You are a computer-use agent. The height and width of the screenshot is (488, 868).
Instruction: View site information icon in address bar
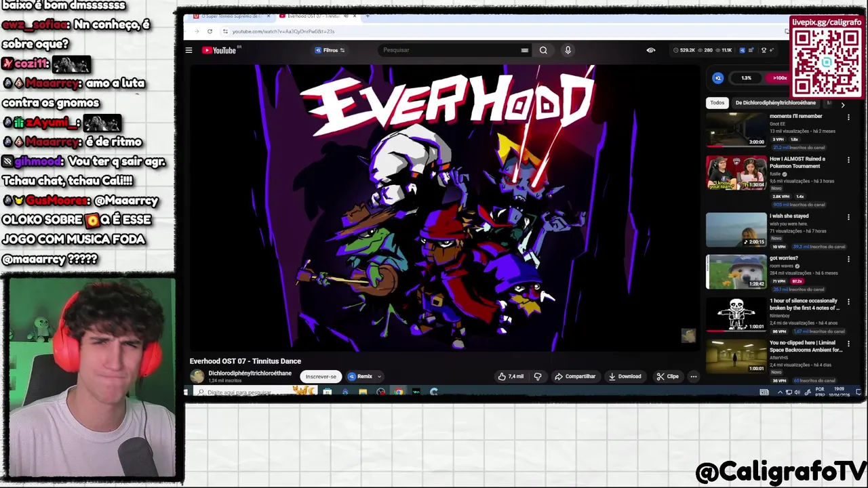tap(225, 31)
